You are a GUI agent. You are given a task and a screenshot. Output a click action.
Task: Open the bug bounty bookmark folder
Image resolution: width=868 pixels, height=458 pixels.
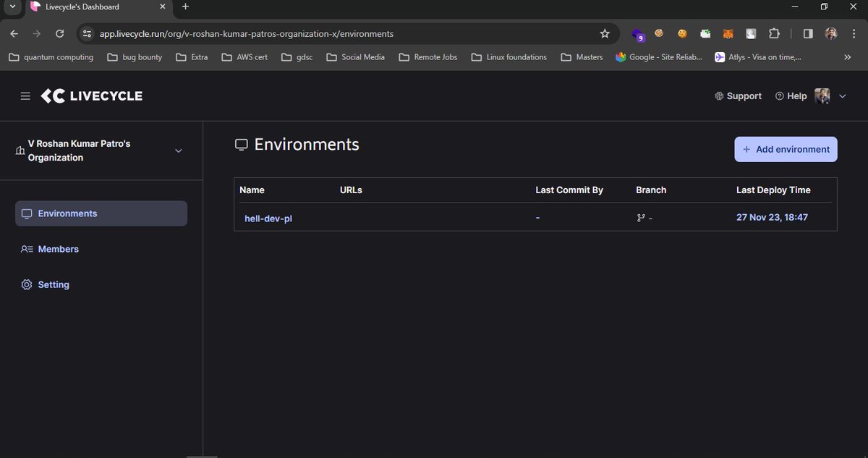(135, 57)
